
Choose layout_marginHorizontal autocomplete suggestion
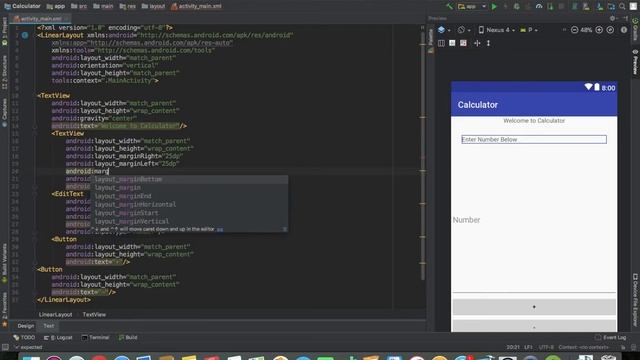click(x=190, y=204)
